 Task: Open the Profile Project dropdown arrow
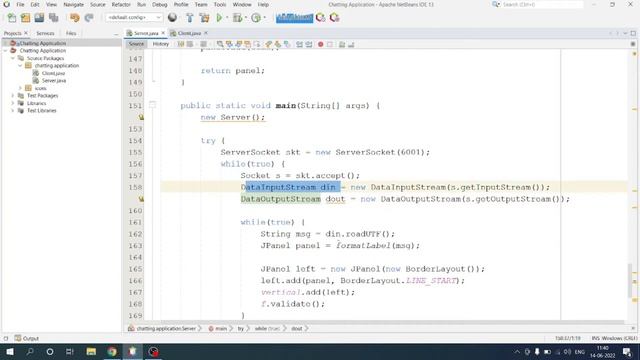tap(264, 18)
